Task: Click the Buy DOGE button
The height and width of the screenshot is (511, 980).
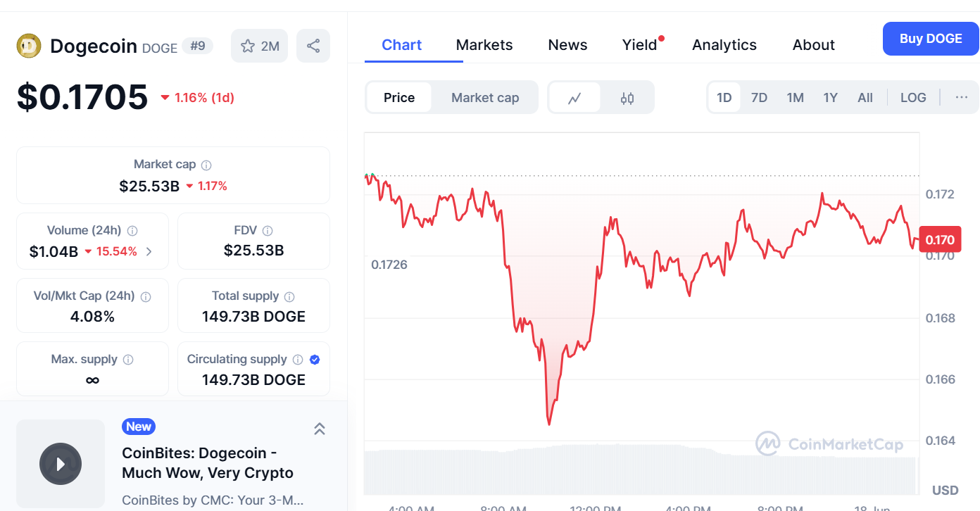Action: click(x=931, y=39)
